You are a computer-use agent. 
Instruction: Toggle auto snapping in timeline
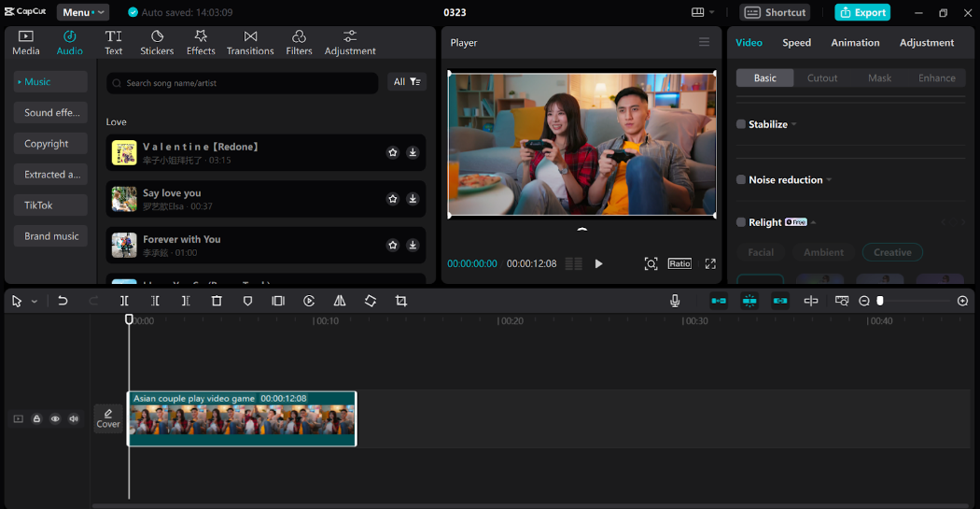[749, 301]
